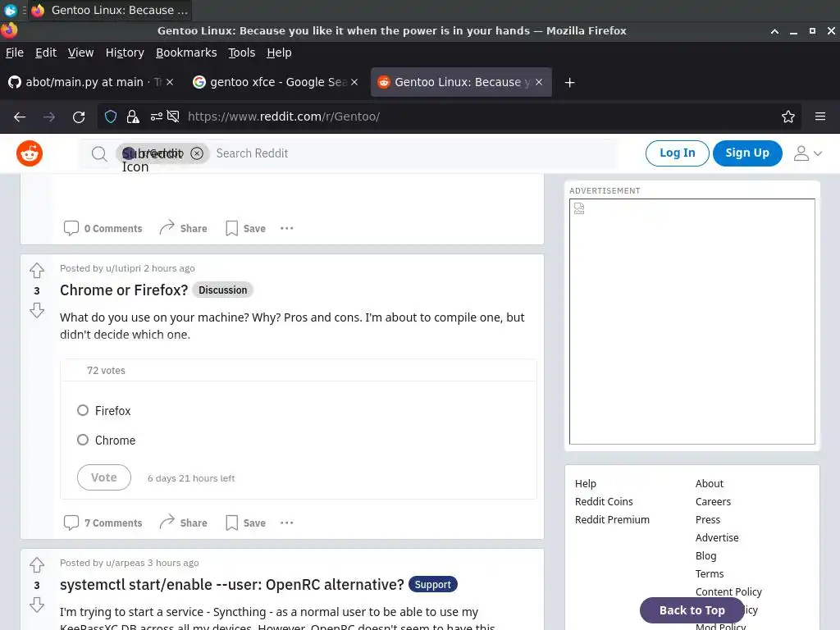
Task: Close the abot/main.py GitHub tab
Action: (x=170, y=82)
